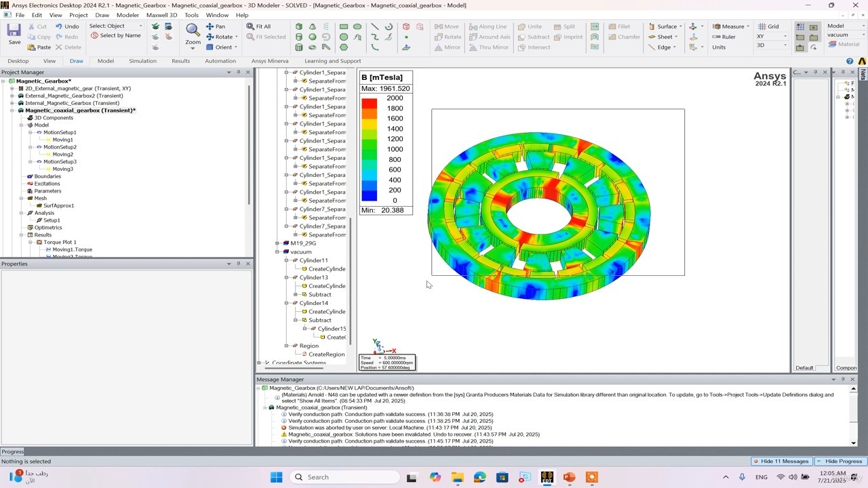Collapse the MotionSetup1 node
This screenshot has height=488, width=868.
(x=31, y=132)
